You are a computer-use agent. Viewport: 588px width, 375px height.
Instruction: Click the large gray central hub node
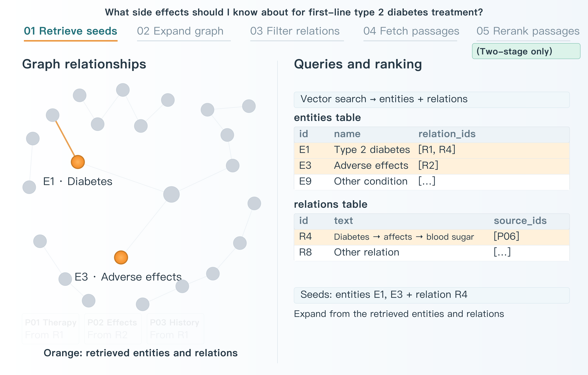click(x=171, y=194)
